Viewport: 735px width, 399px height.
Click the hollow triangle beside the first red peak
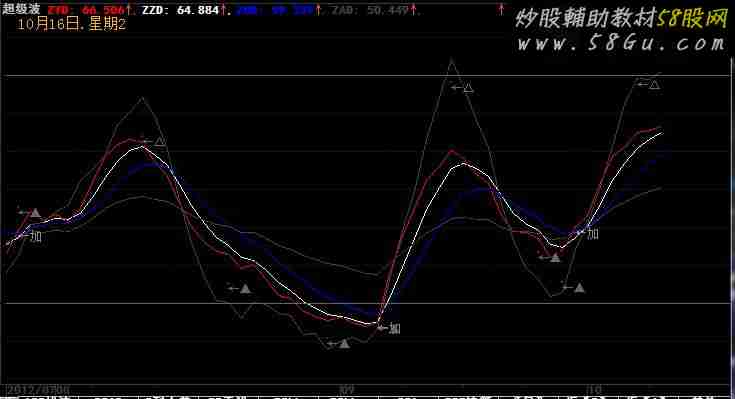160,141
